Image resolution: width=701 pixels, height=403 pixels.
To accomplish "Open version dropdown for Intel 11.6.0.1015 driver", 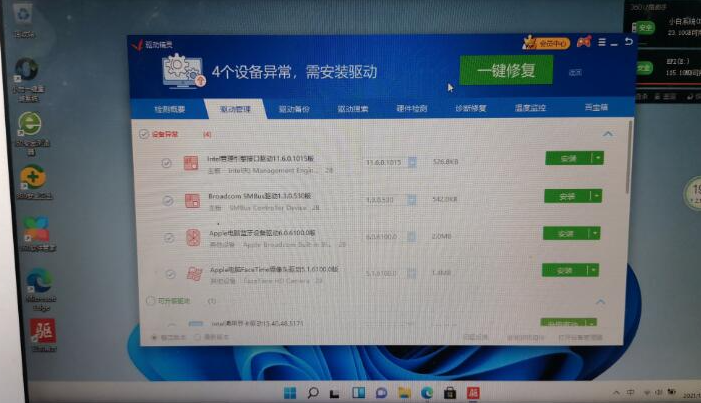I will click(x=412, y=162).
